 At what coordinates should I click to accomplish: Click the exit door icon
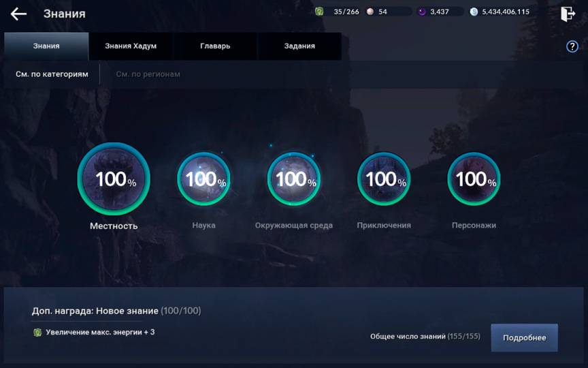568,14
